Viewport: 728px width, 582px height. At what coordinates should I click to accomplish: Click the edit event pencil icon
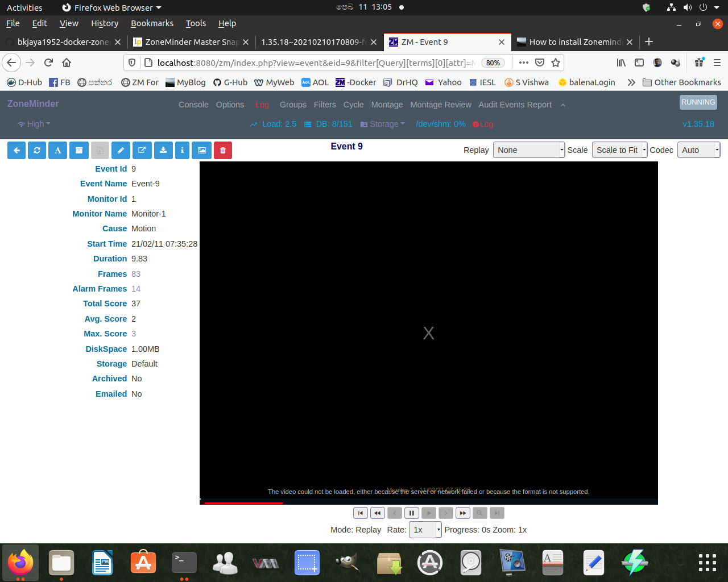(121, 151)
